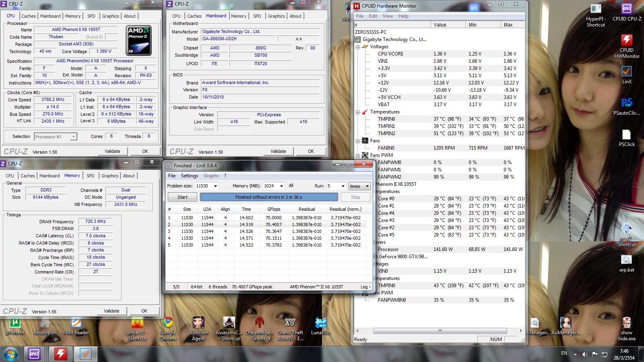This screenshot has height=362, width=644.
Task: Click the HWMonitor horizontal scrollbar
Action: pos(440,331)
